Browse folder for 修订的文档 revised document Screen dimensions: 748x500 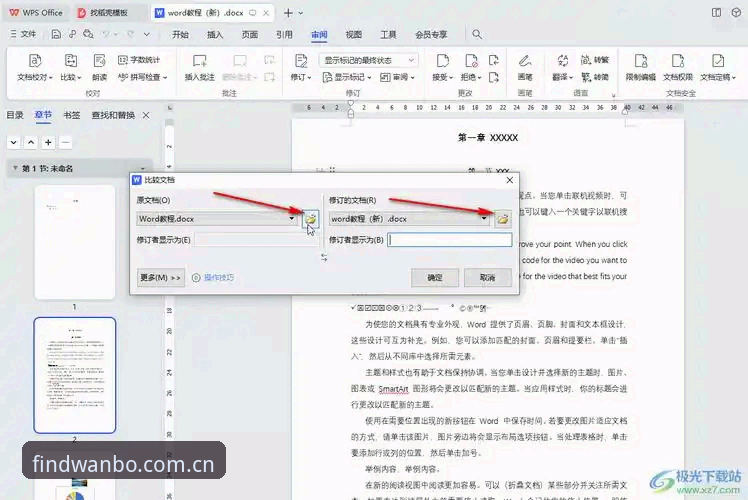(503, 219)
